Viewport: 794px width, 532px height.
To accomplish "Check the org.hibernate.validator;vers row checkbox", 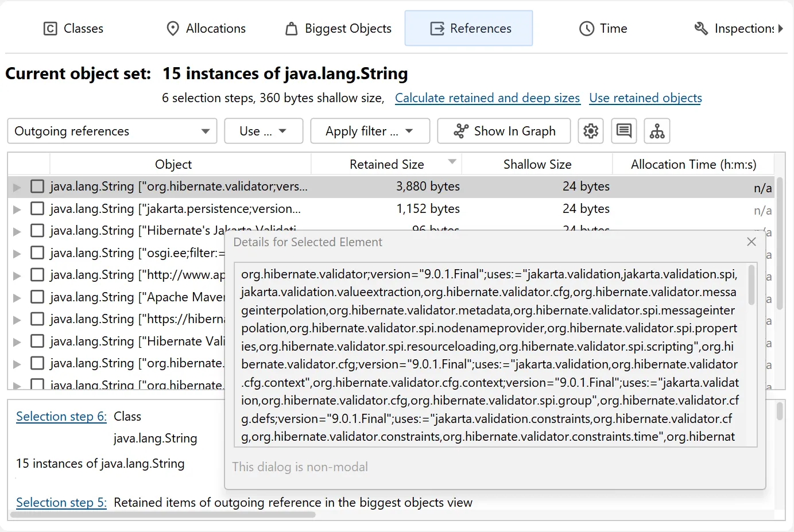I will coord(37,187).
